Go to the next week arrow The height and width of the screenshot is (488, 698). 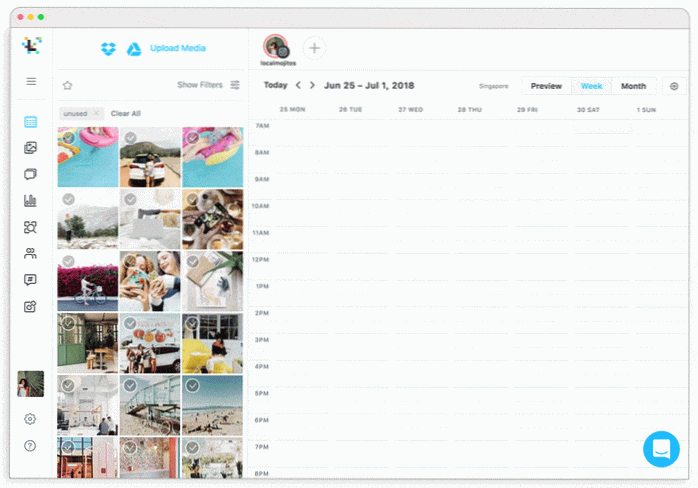pos(312,86)
